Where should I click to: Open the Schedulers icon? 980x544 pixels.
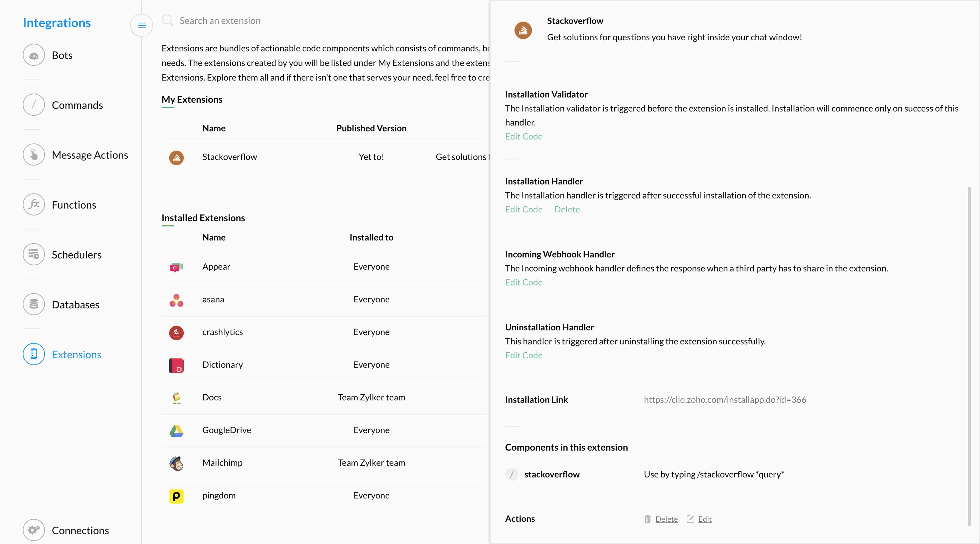pos(34,255)
